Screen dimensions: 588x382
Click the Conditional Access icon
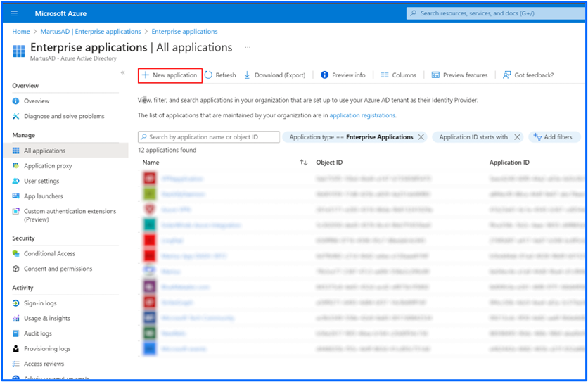pos(15,253)
